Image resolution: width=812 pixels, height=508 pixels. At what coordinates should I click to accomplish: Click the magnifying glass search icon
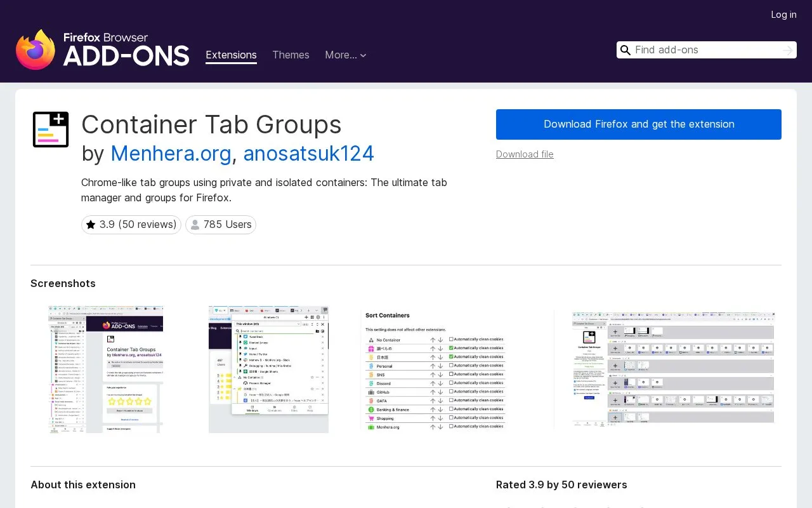[625, 50]
